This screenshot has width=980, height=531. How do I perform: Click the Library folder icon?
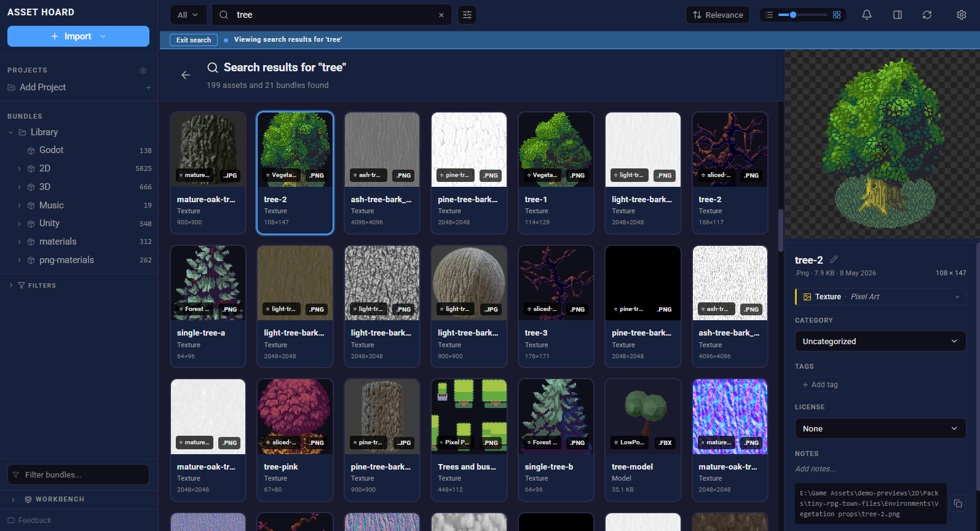pos(22,132)
